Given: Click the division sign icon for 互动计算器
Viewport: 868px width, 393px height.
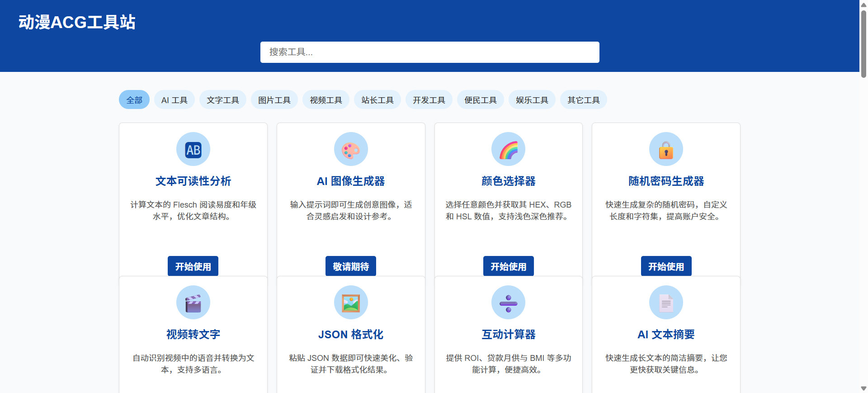Looking at the screenshot, I should pos(508,303).
